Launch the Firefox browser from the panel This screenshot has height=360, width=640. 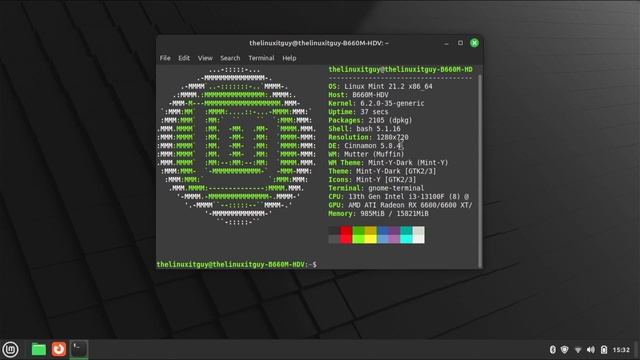coord(58,349)
